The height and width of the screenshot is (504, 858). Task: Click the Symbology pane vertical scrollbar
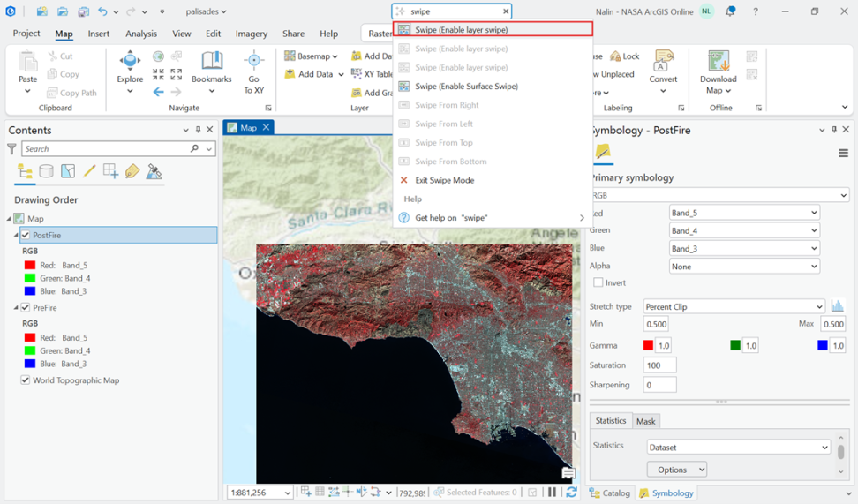click(x=841, y=451)
